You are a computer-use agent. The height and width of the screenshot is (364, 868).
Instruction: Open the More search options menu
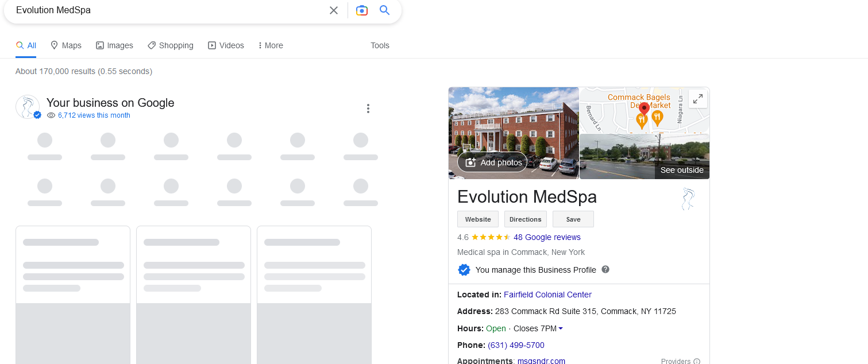[x=271, y=45]
